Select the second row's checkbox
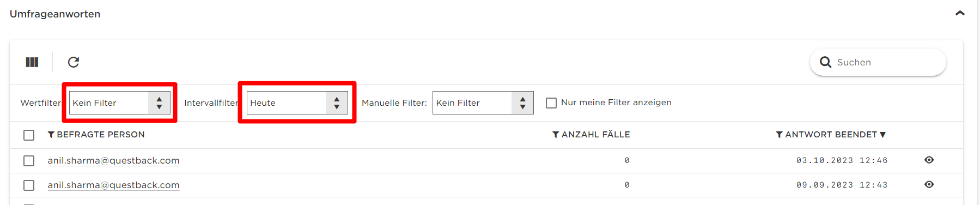The image size is (980, 205). pos(29,185)
